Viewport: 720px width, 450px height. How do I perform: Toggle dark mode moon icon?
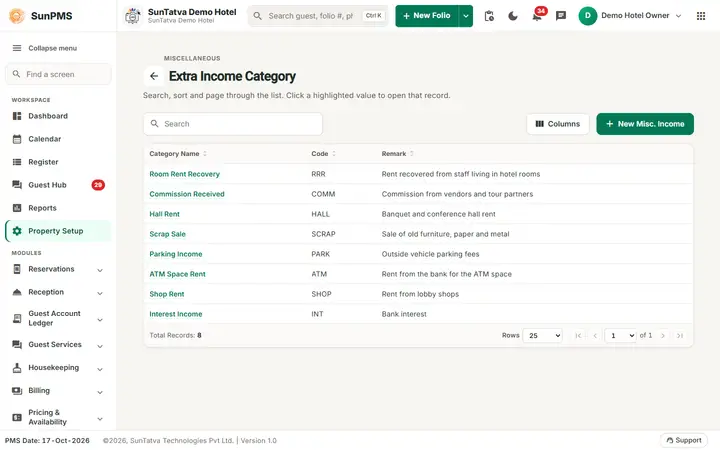pos(513,16)
